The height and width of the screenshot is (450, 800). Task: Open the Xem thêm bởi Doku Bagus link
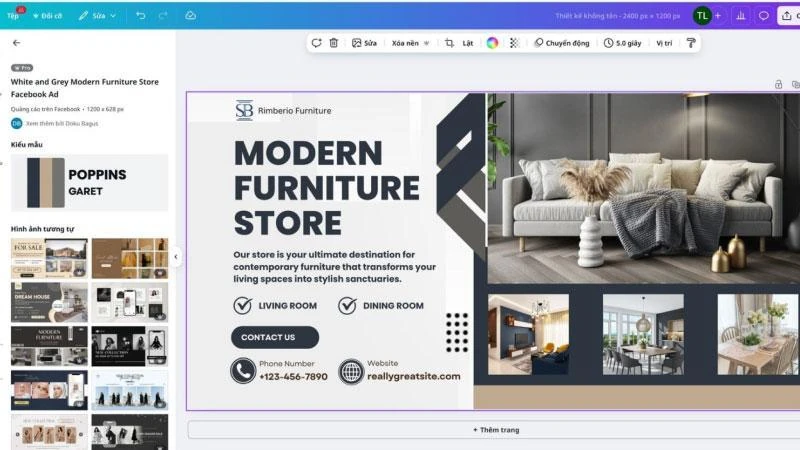62,123
